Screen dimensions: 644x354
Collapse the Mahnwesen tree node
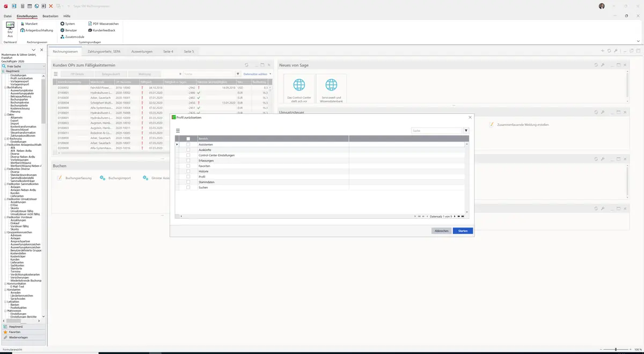click(x=5, y=311)
